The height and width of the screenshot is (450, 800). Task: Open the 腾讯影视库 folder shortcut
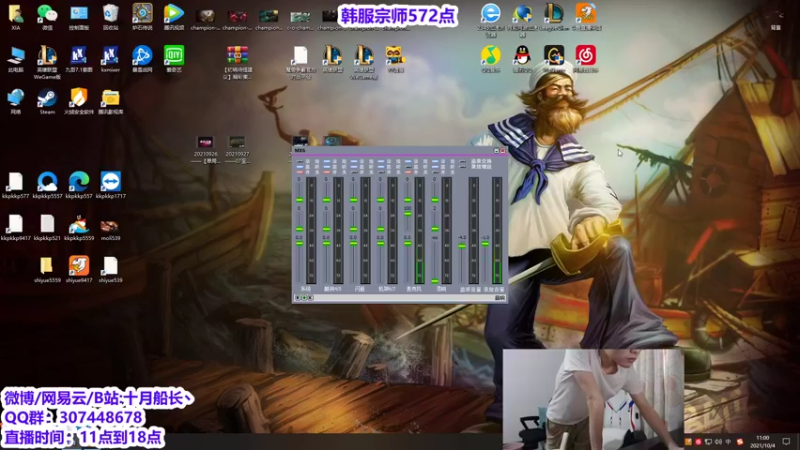coord(111,101)
